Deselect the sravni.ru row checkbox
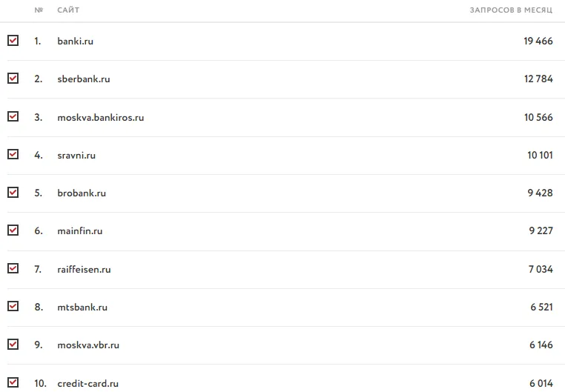This screenshot has width=565, height=392. coord(13,154)
